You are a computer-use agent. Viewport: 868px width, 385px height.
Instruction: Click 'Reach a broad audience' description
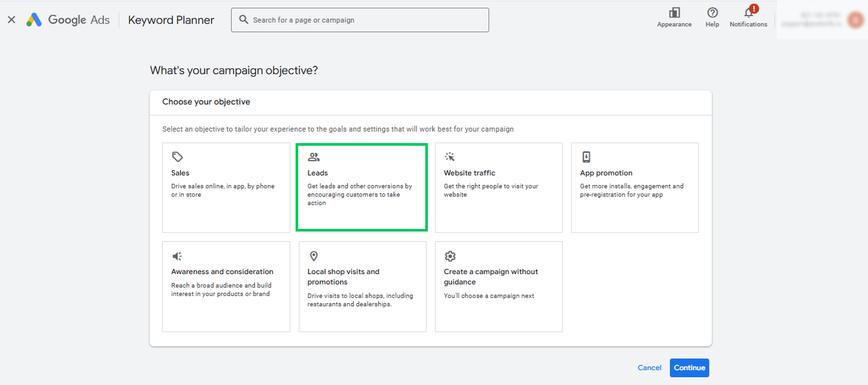221,290
